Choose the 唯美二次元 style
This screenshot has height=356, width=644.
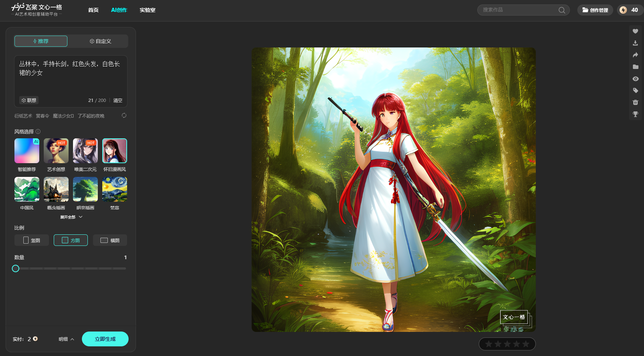tap(85, 155)
